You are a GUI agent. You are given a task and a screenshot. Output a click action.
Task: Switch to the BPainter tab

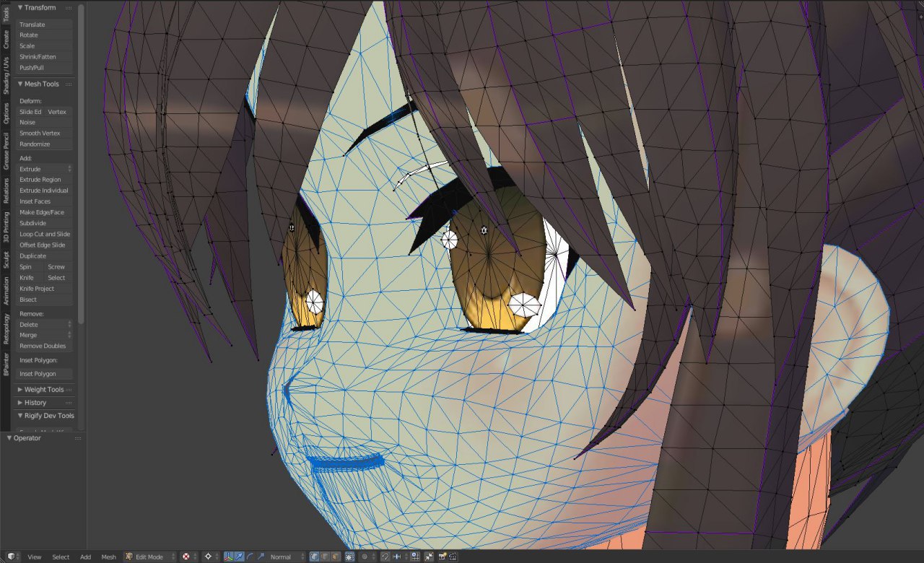pyautogui.click(x=6, y=364)
